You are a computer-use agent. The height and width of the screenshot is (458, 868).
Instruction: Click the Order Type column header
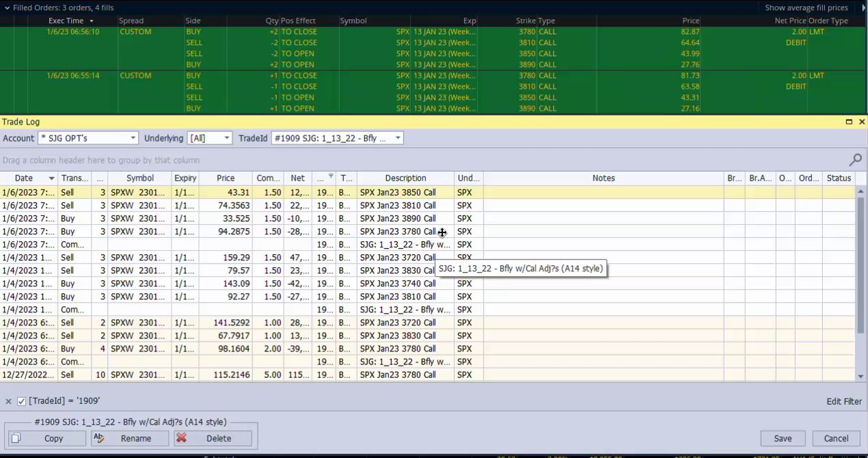828,21
